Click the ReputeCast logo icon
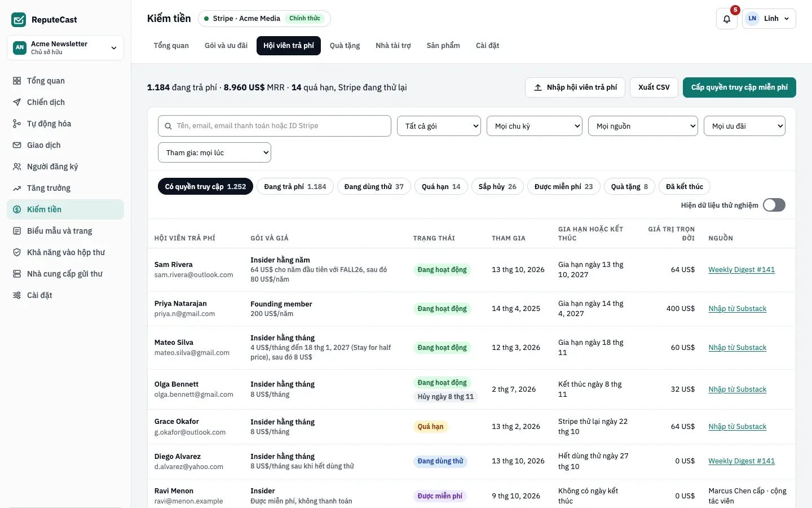The image size is (812, 508). (x=19, y=20)
